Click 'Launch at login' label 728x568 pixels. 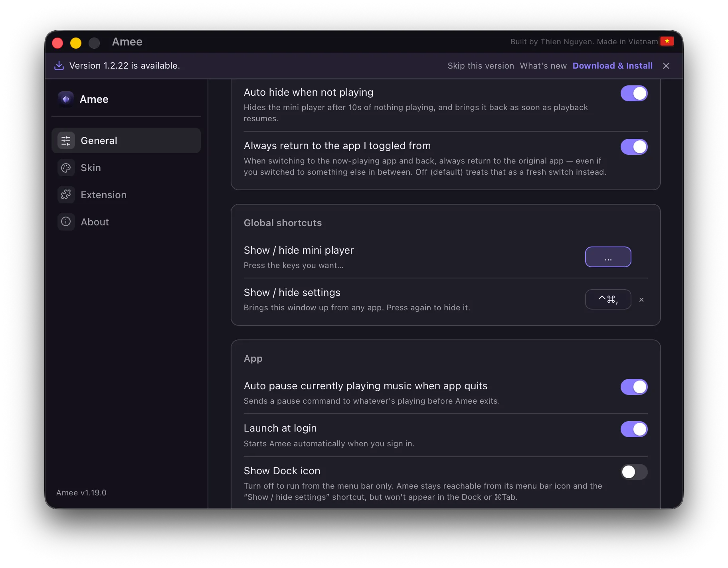280,428
